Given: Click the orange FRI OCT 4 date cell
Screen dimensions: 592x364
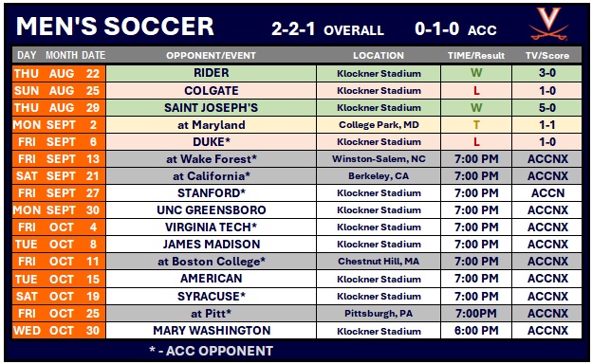Looking at the screenshot, I should pyautogui.click(x=59, y=227).
